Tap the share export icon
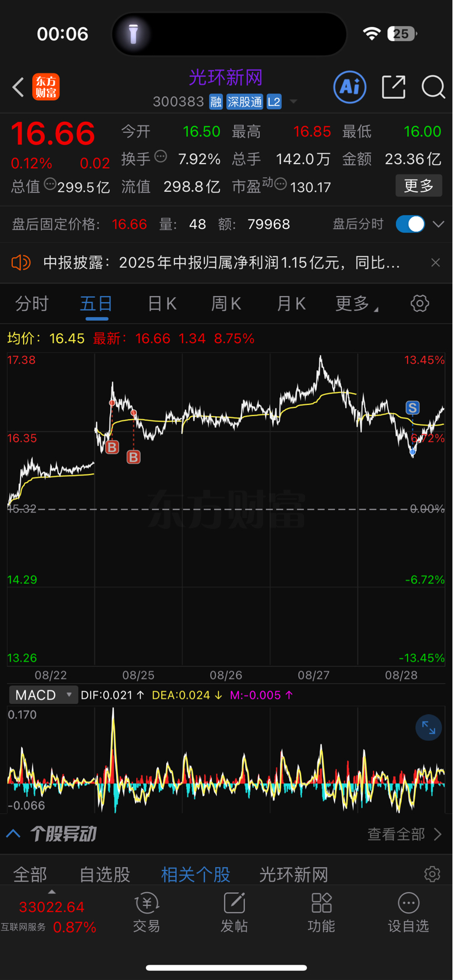 (394, 87)
